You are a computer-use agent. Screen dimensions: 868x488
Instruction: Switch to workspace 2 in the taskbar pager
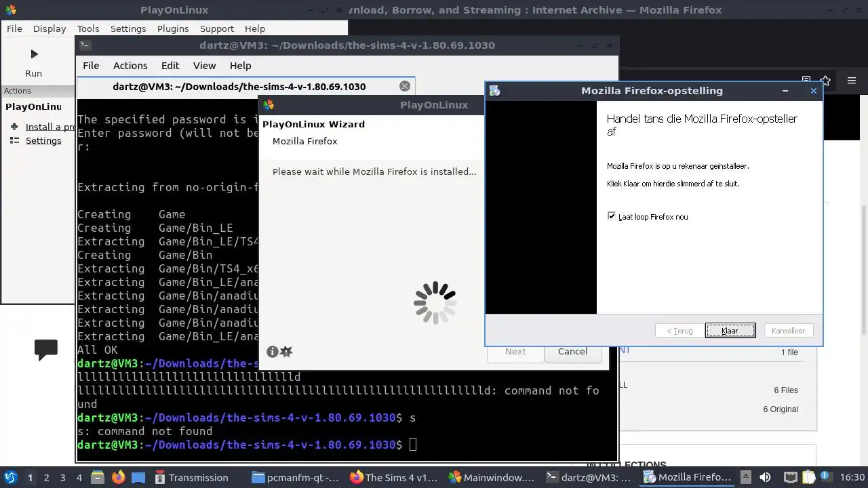pyautogui.click(x=47, y=477)
